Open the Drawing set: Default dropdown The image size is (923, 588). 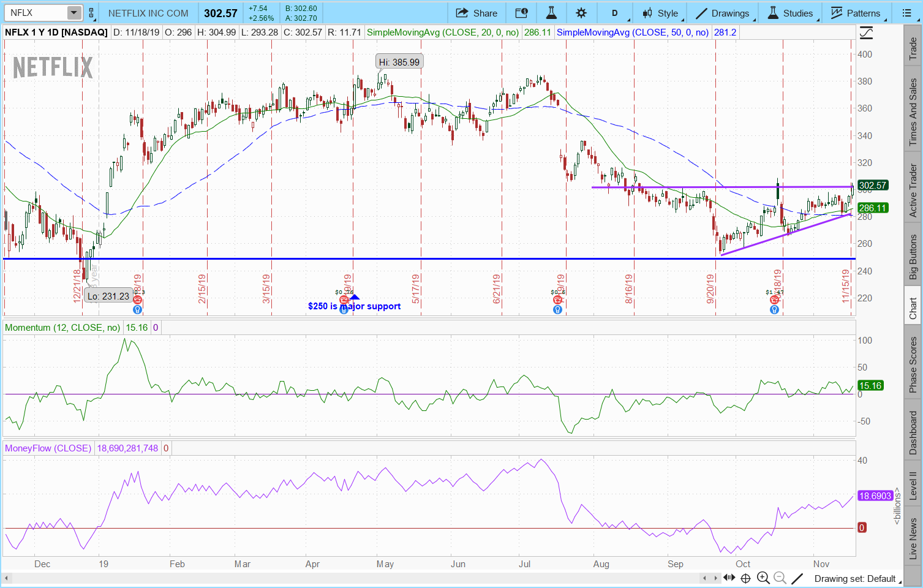coord(854,578)
